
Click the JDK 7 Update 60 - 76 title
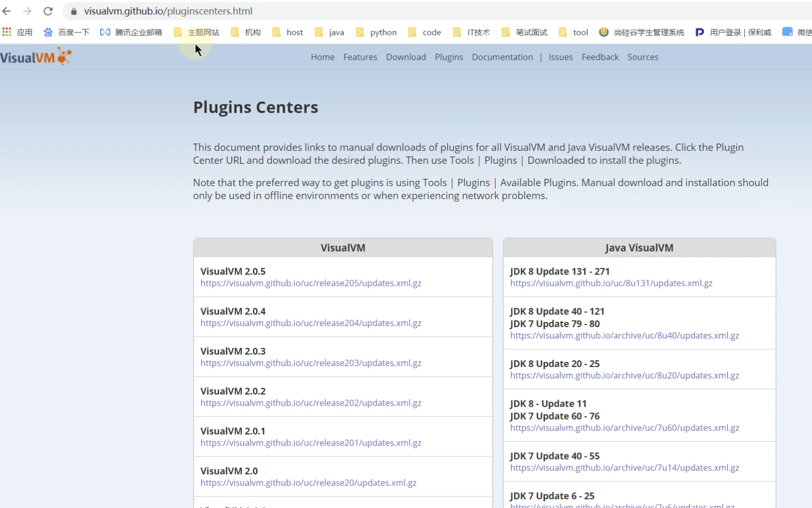(555, 416)
